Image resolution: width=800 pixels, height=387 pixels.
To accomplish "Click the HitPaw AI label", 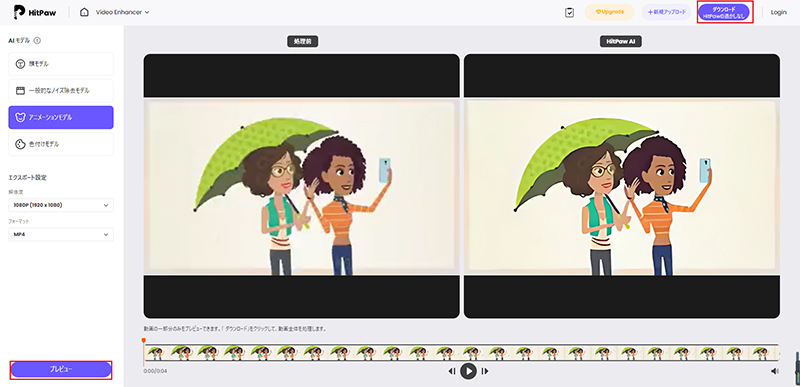I will click(x=620, y=42).
